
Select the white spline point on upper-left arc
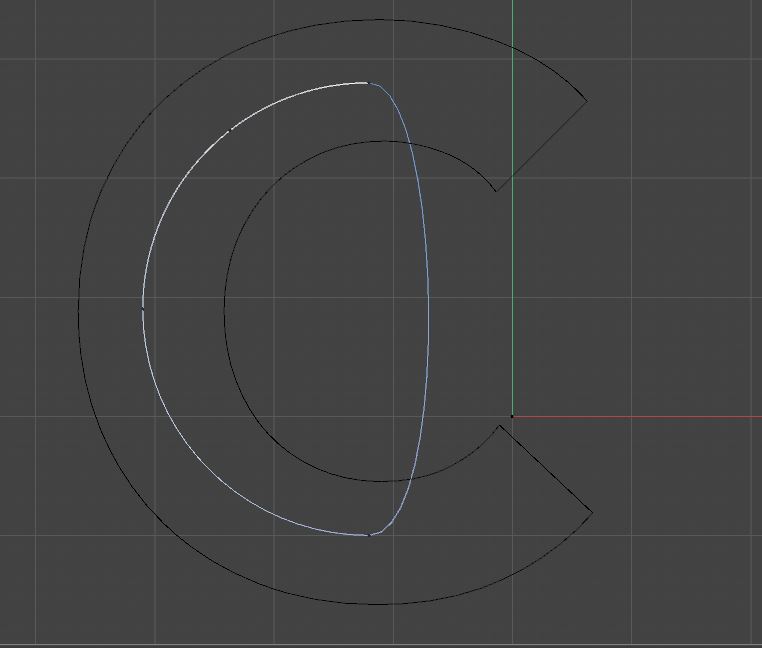tap(230, 130)
